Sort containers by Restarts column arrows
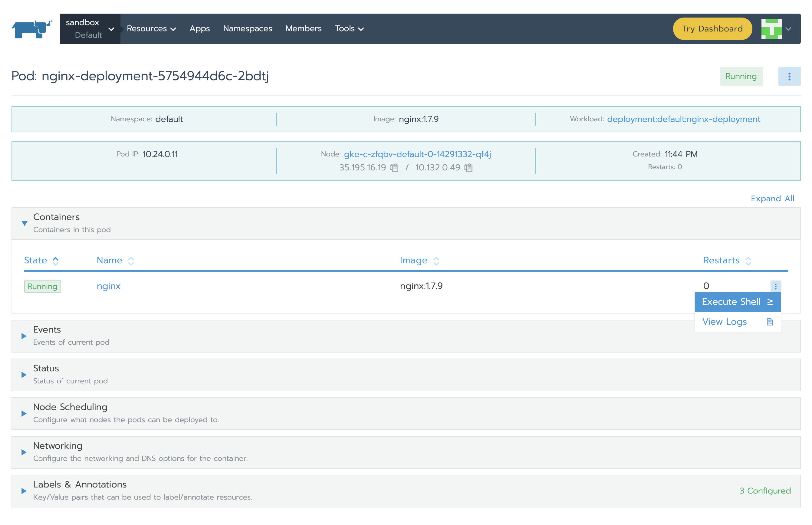This screenshot has width=812, height=525. 748,261
